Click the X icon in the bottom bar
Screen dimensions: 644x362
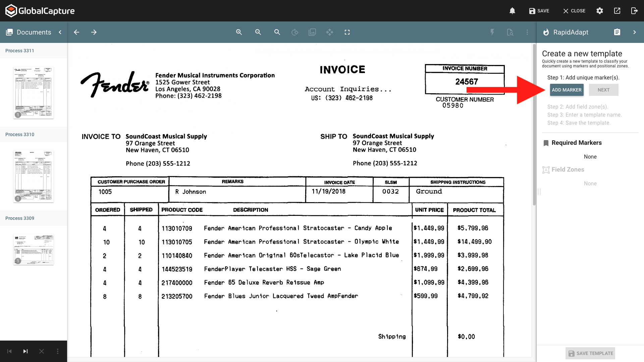click(42, 351)
